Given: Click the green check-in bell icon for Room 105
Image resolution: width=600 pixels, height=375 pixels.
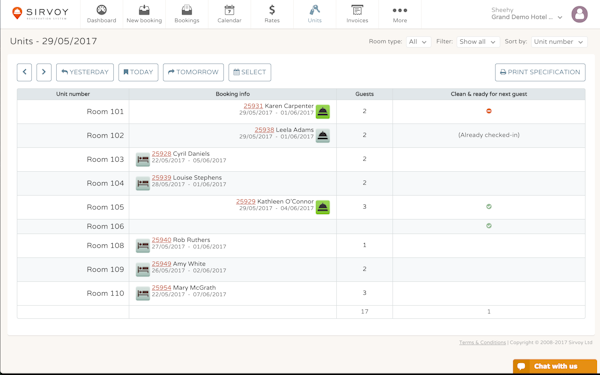Looking at the screenshot, I should [x=323, y=207].
